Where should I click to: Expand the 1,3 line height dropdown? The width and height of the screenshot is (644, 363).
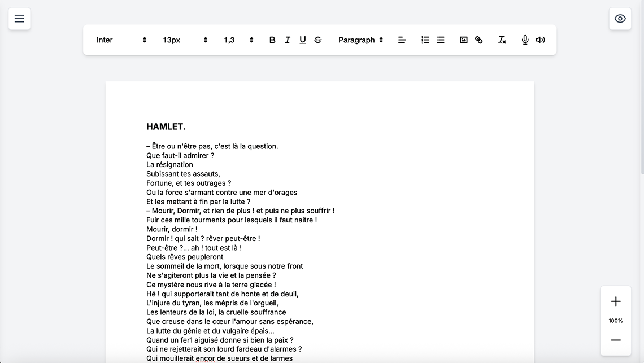pos(238,40)
